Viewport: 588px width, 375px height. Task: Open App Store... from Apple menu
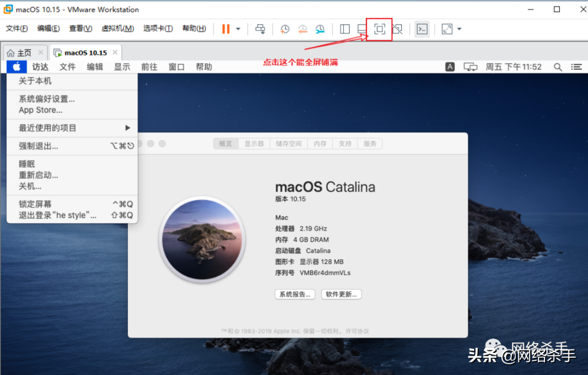pos(72,110)
